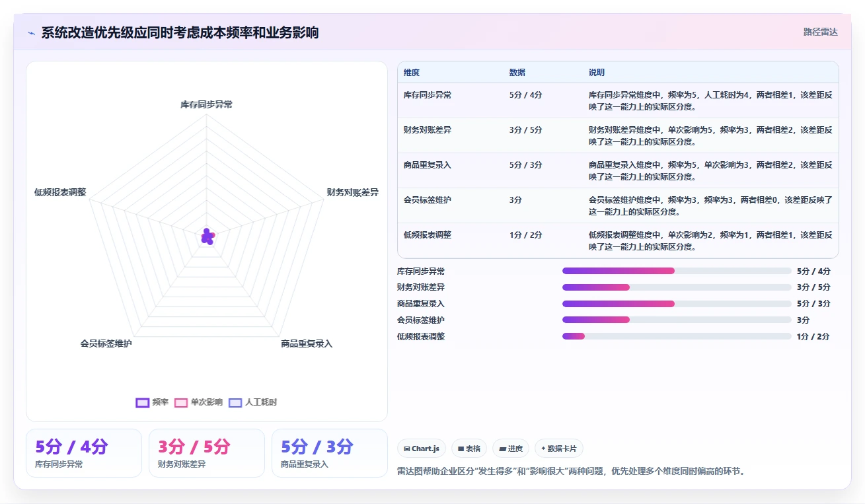The width and height of the screenshot is (865, 504).
Task: Click the 数据 column header
Action: 517,72
